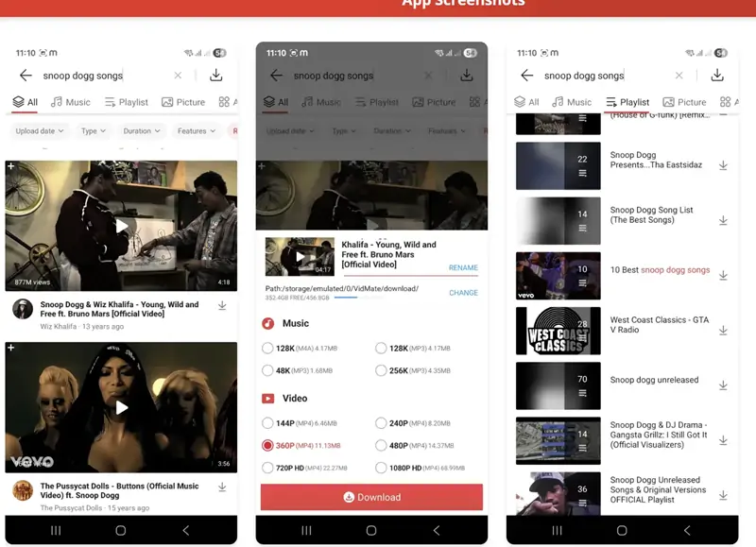This screenshot has width=756, height=547.
Task: Open Pussycat Dolls Buttons title in results
Action: tap(119, 490)
